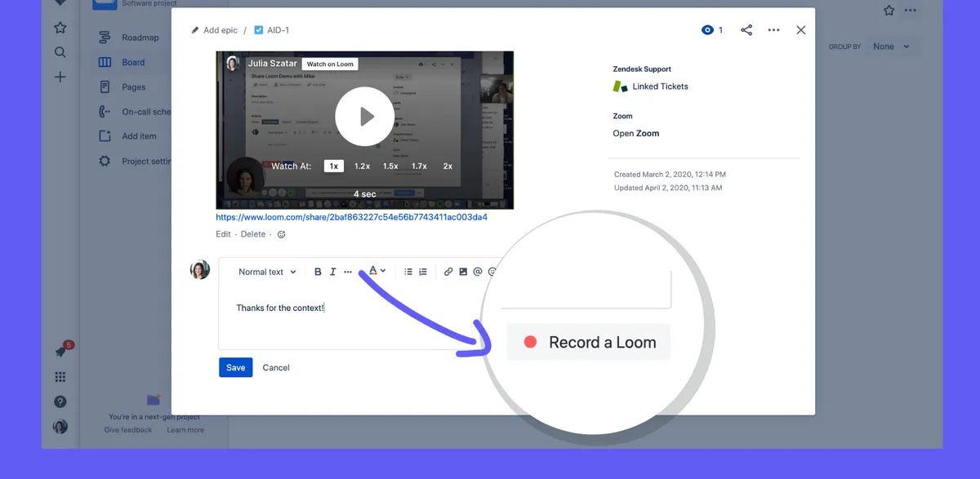
Task: Click the Watch on Loom button
Action: tap(330, 64)
